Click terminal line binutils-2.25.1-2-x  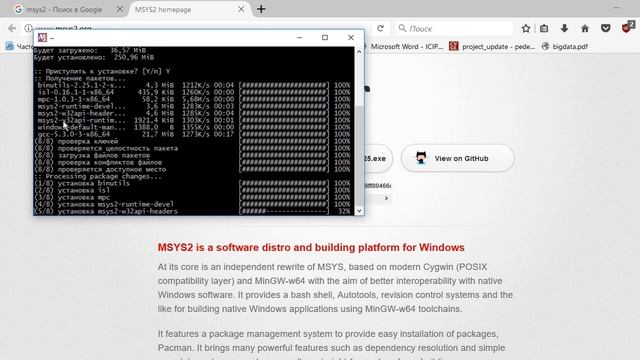click(82, 85)
